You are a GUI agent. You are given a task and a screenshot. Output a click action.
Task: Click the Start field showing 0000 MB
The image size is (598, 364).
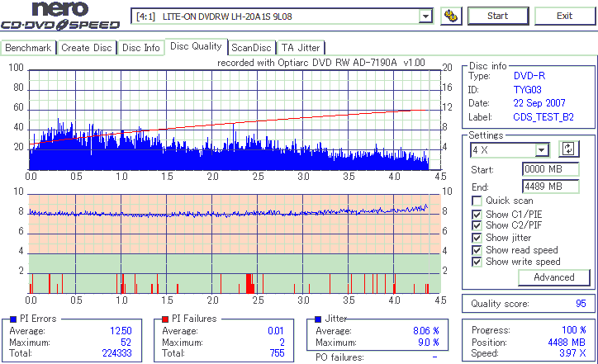click(x=550, y=169)
